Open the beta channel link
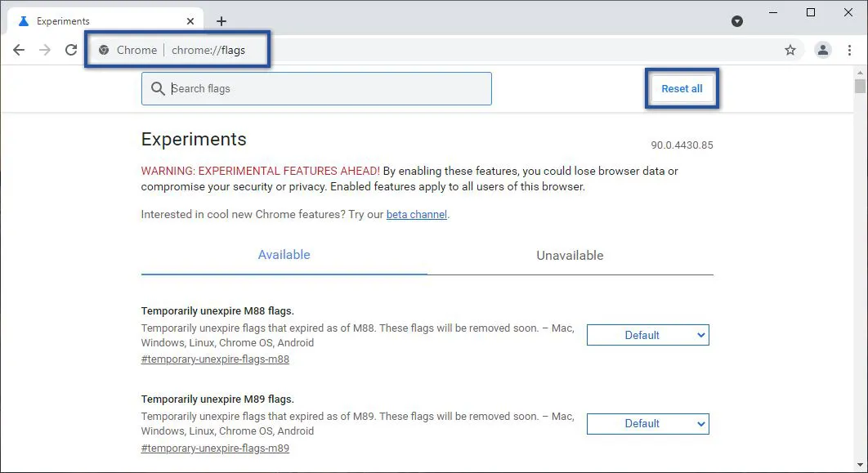This screenshot has width=868, height=473. coord(416,214)
